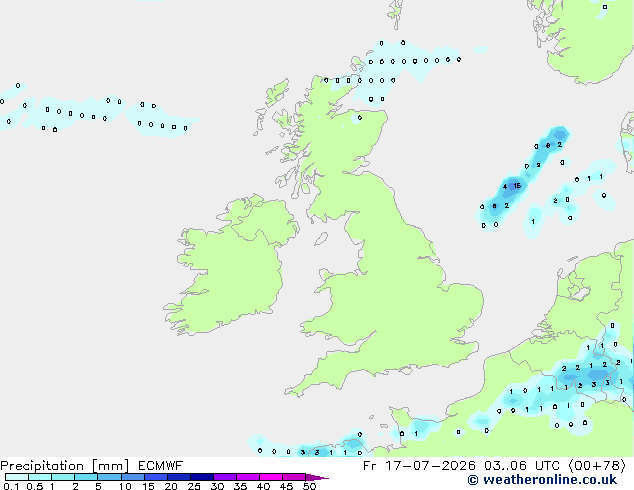Image resolution: width=634 pixels, height=490 pixels.
Task: Click the '50' legend value
Action: pyautogui.click(x=309, y=486)
